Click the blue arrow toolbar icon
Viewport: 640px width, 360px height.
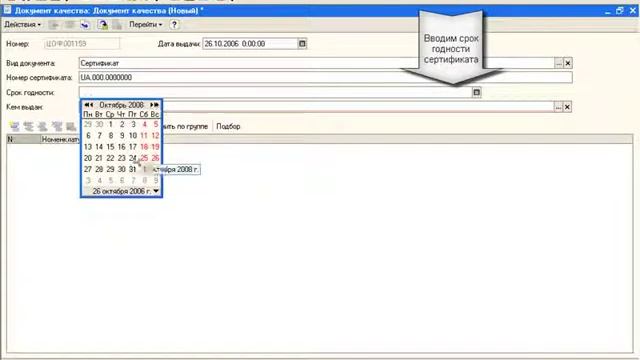[x=84, y=25]
